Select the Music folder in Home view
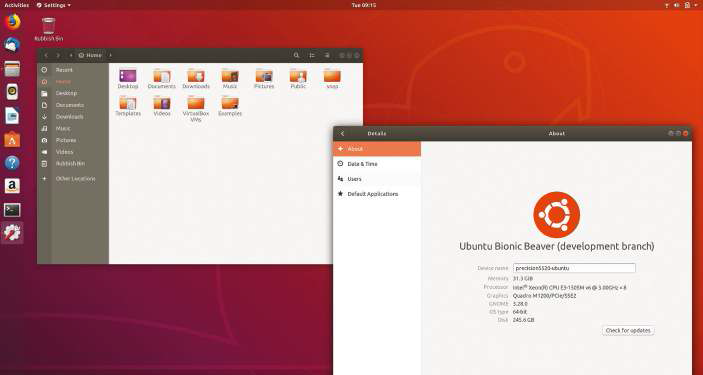Viewport: 703px width, 375px height. (x=230, y=79)
